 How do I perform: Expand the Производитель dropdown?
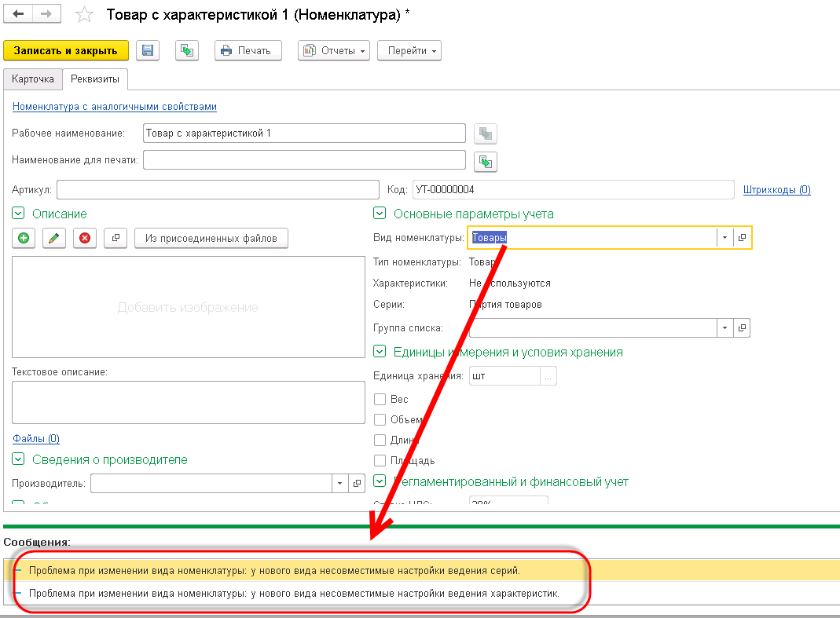[x=339, y=484]
